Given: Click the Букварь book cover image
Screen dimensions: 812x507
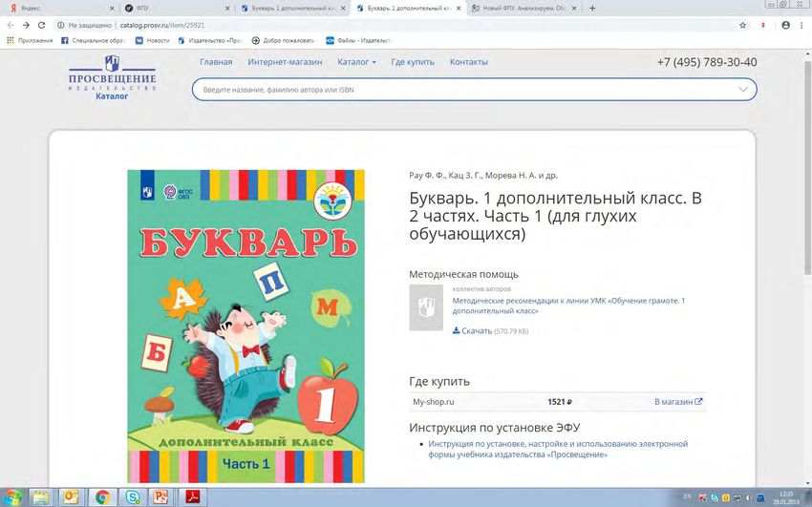Looking at the screenshot, I should click(x=246, y=325).
